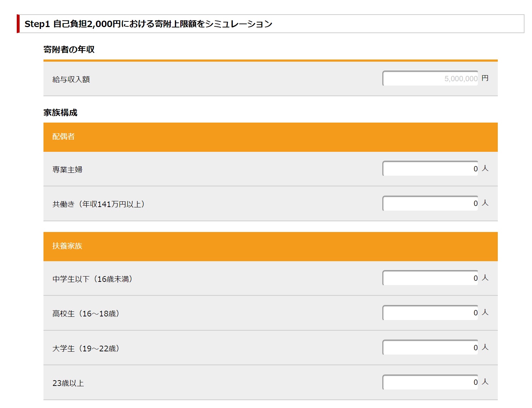Click the 家族構成 section title

point(60,113)
